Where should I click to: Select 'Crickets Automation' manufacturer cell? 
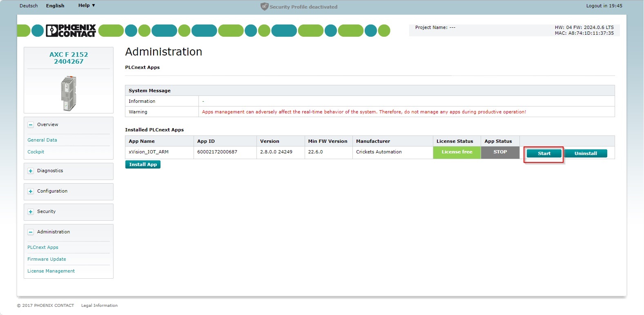[392, 153]
